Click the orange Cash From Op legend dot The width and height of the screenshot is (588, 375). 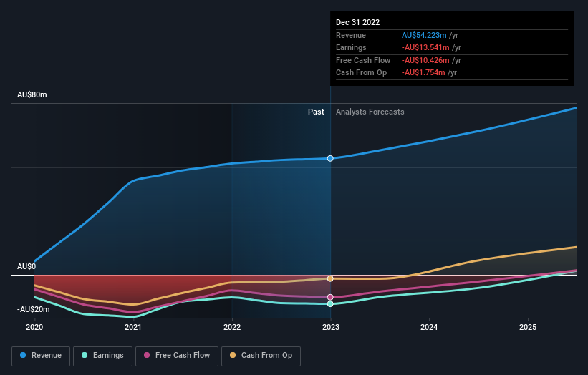click(233, 355)
